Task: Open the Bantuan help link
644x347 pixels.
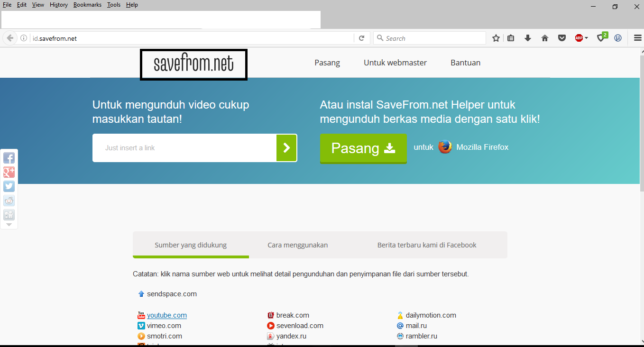Action: (x=465, y=63)
